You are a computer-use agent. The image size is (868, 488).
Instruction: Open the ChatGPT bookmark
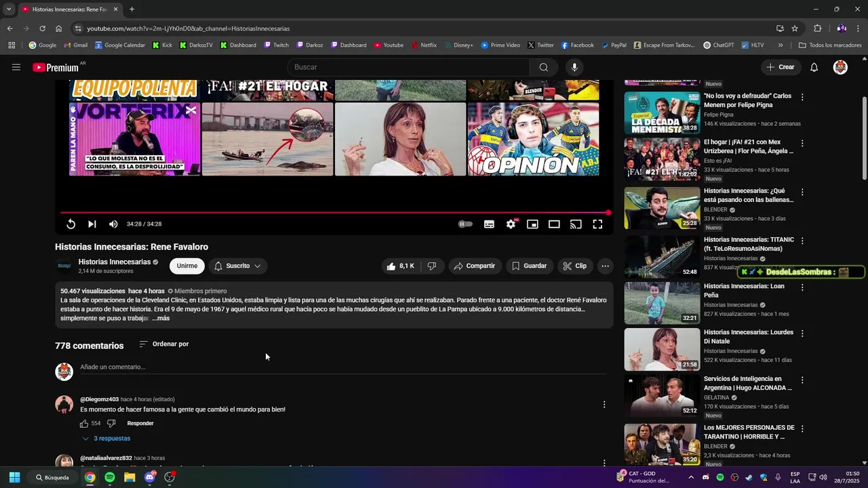pyautogui.click(x=719, y=45)
